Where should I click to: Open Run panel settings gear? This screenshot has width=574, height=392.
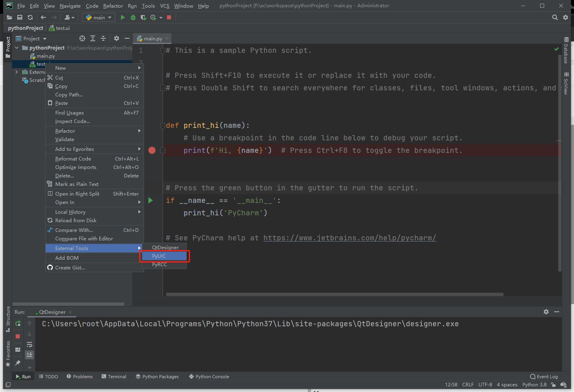pyautogui.click(x=546, y=312)
